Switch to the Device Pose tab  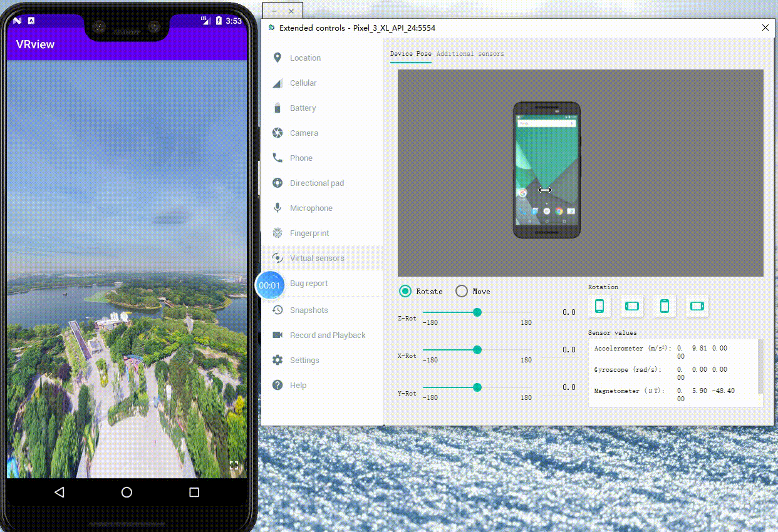[x=410, y=54]
